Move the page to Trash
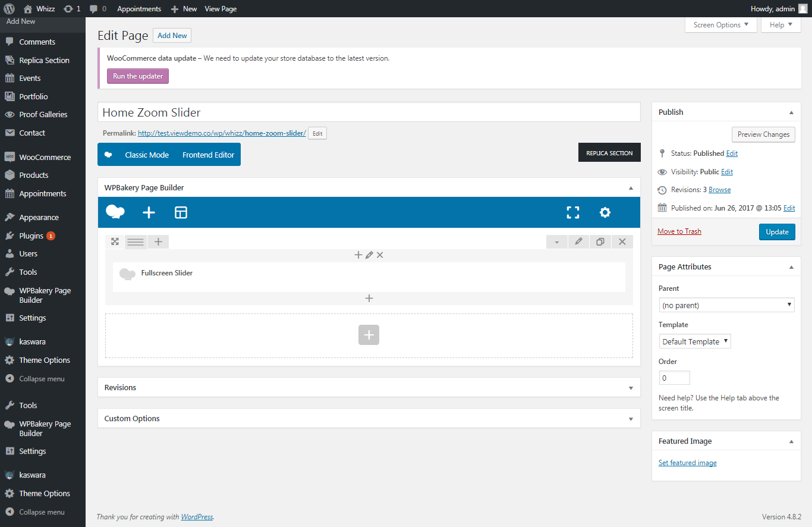The width and height of the screenshot is (812, 527). pos(679,231)
